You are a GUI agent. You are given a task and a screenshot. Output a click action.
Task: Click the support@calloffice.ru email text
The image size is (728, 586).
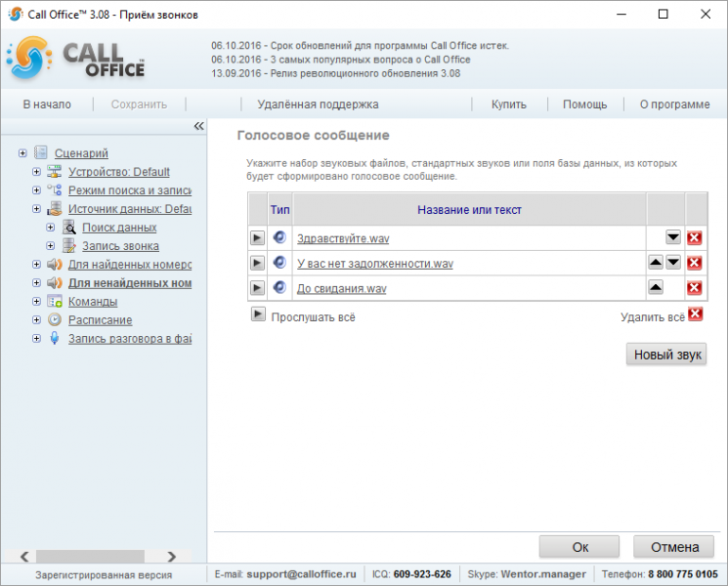[x=301, y=574]
